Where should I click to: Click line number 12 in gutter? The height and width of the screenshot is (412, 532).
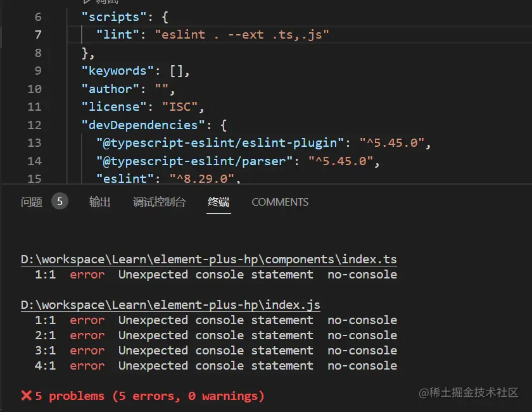[x=35, y=125]
